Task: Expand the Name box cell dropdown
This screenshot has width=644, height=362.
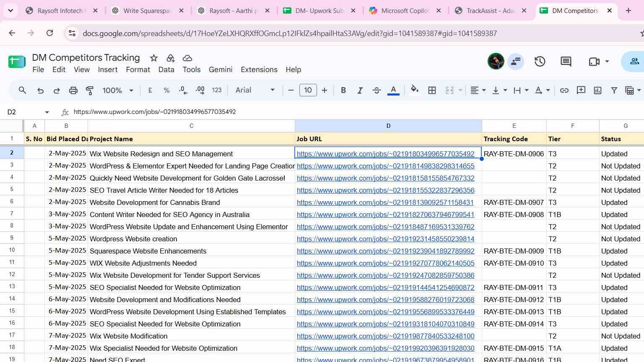Action: 47,112
